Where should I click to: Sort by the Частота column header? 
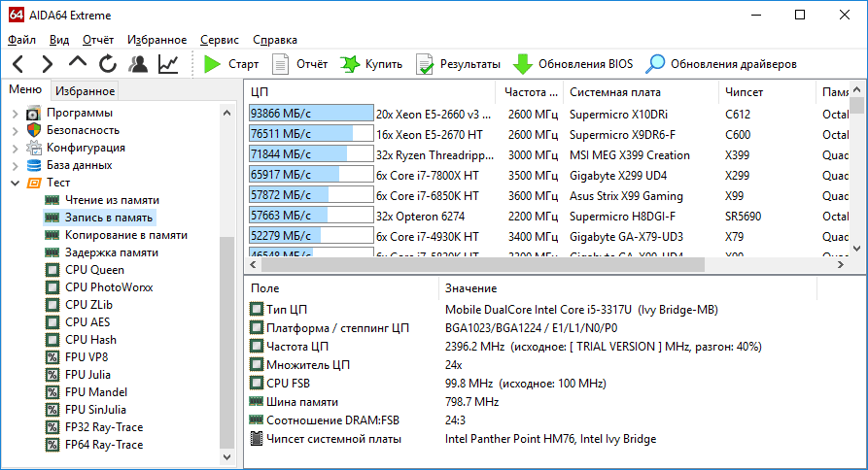(x=530, y=92)
